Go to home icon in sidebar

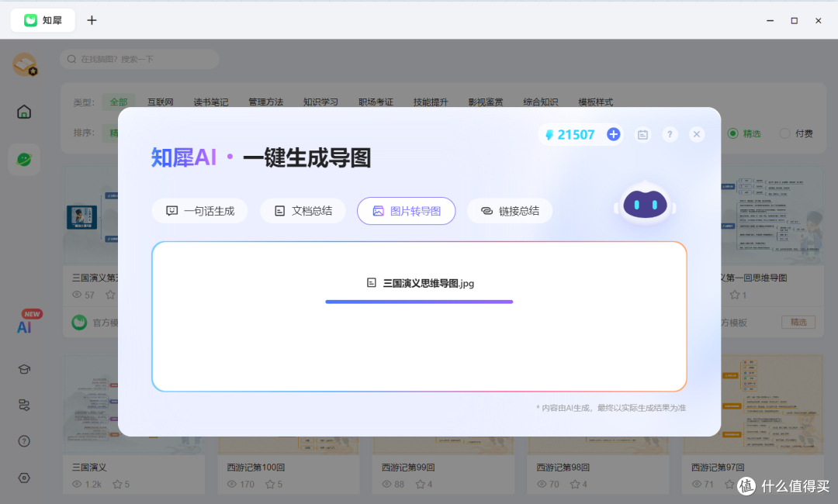point(24,112)
